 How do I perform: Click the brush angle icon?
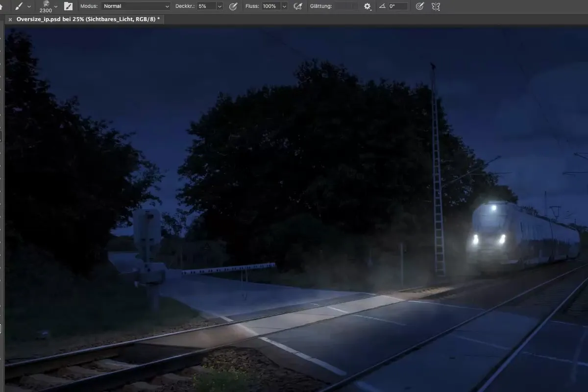click(x=383, y=6)
